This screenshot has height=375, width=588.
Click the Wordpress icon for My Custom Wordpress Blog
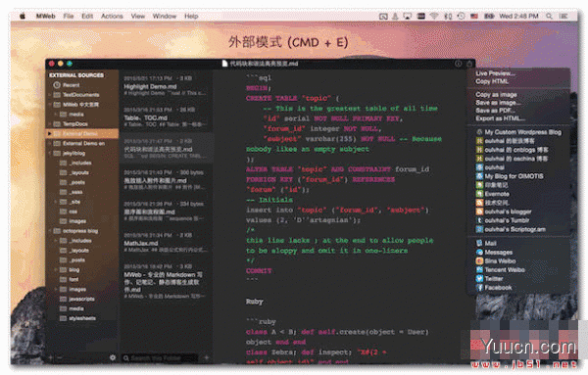[x=479, y=132]
